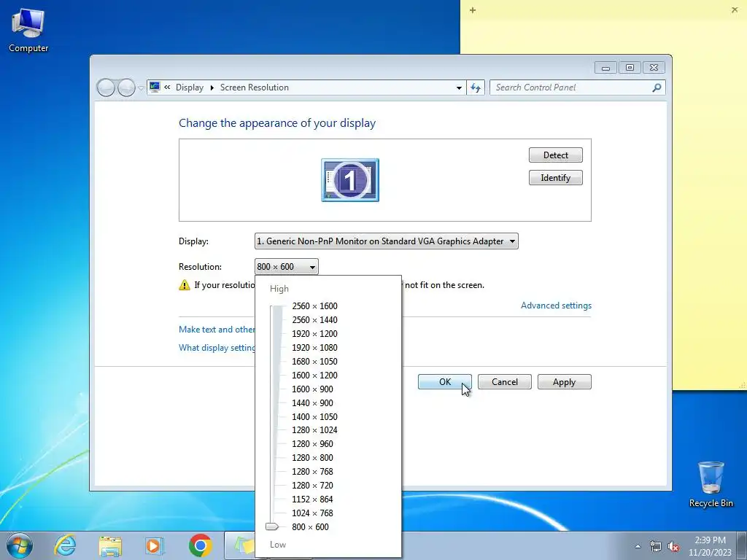This screenshot has width=747, height=560.
Task: Click the Forward navigation button
Action: tap(126, 87)
